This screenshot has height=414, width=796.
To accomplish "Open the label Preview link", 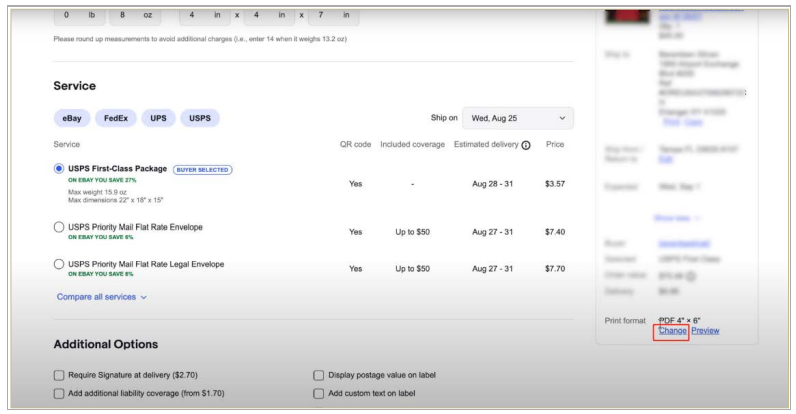I will pos(705,330).
